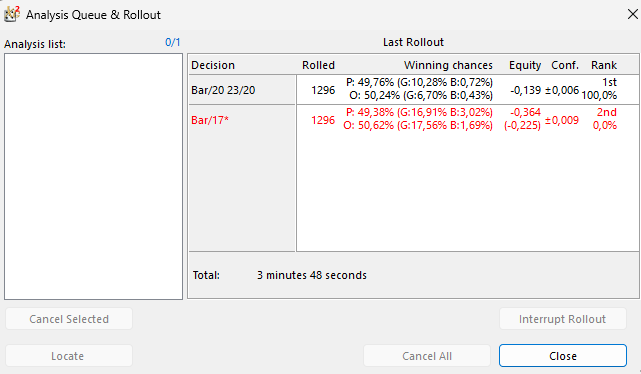The width and height of the screenshot is (641, 374).
Task: Click the Interrupt Rollout button
Action: point(563,319)
